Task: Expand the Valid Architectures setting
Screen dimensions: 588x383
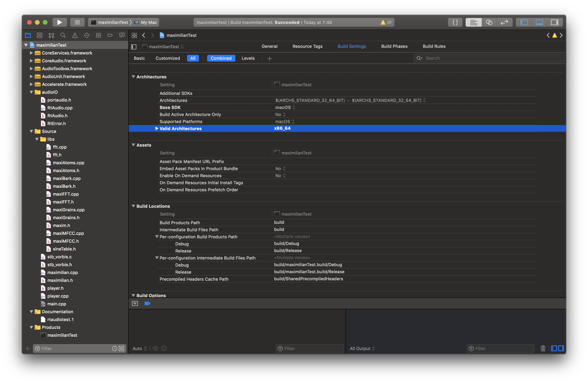Action: pos(157,128)
